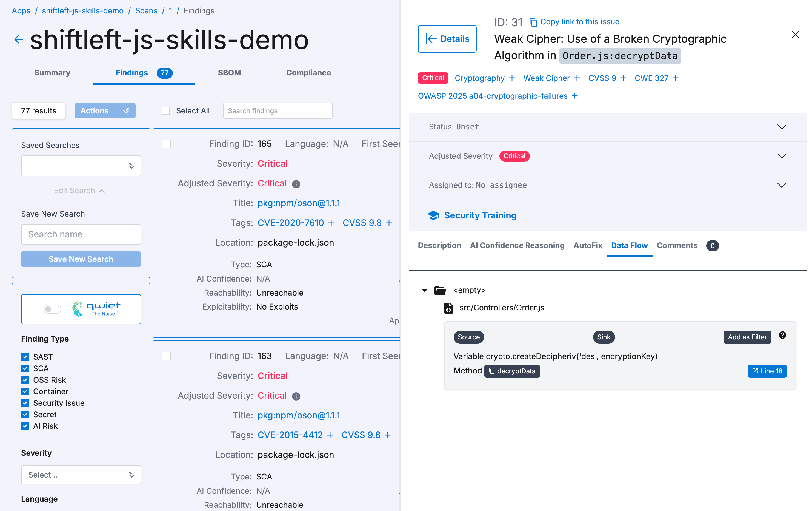Screen dimensions: 812x511
Task: Click the Security Training graduation cap icon
Action: [x=433, y=215]
